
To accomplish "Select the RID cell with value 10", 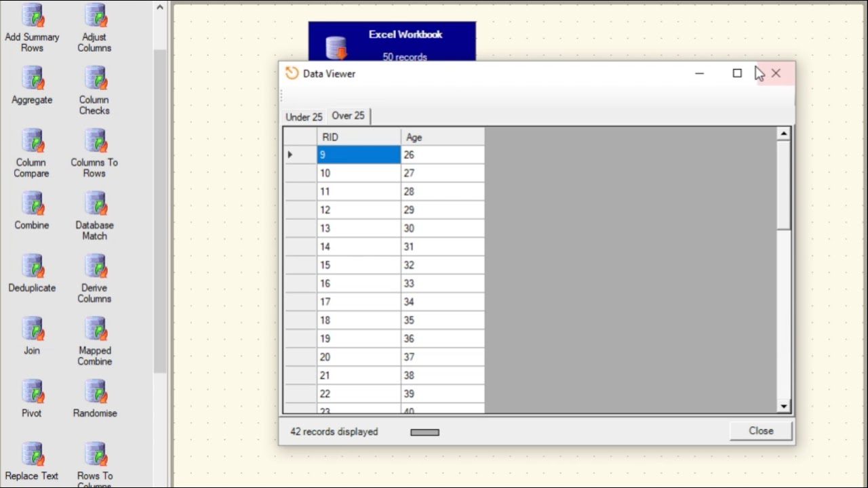I will point(359,173).
